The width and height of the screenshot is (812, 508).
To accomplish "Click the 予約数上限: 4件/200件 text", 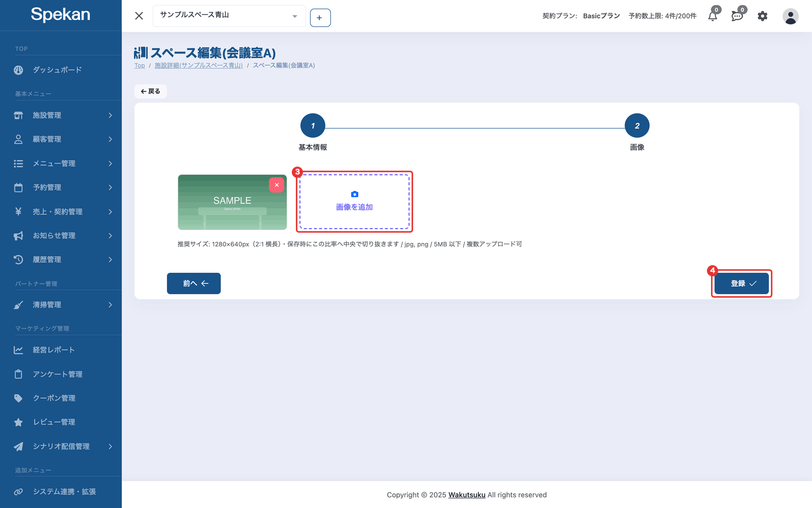I will [662, 16].
